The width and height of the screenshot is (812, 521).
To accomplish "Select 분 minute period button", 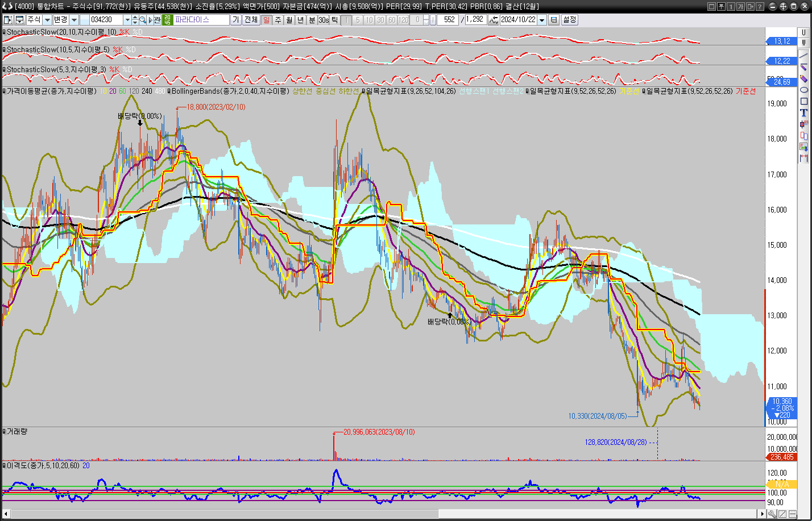I will [x=312, y=19].
